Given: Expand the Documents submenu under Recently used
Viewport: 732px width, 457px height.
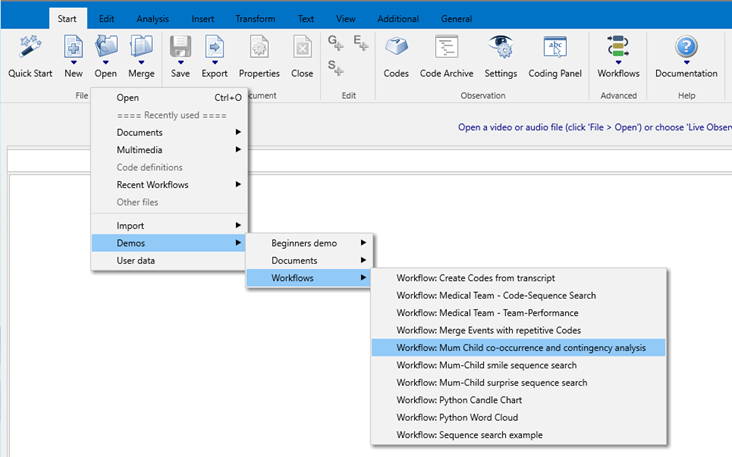Looking at the screenshot, I should click(x=169, y=132).
